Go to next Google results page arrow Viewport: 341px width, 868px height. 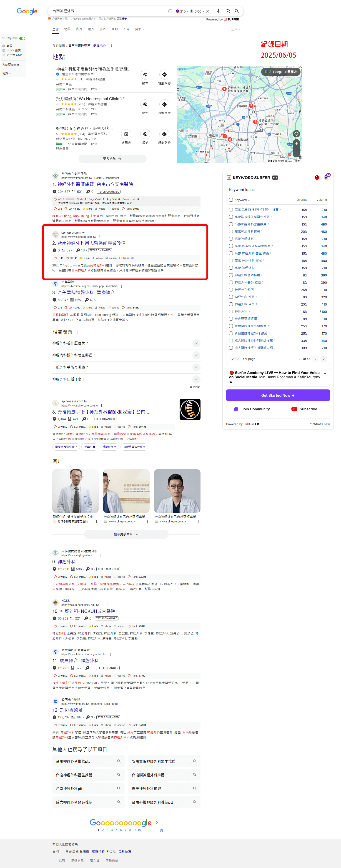(x=157, y=823)
